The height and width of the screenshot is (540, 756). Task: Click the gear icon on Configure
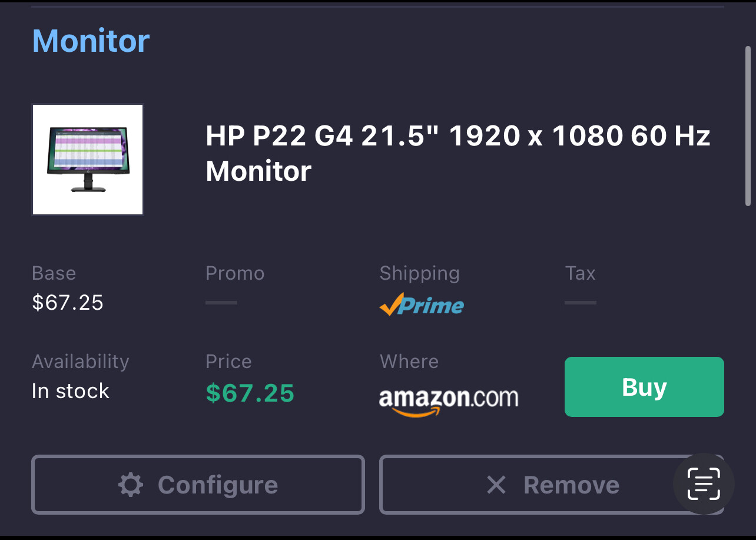pyautogui.click(x=131, y=485)
